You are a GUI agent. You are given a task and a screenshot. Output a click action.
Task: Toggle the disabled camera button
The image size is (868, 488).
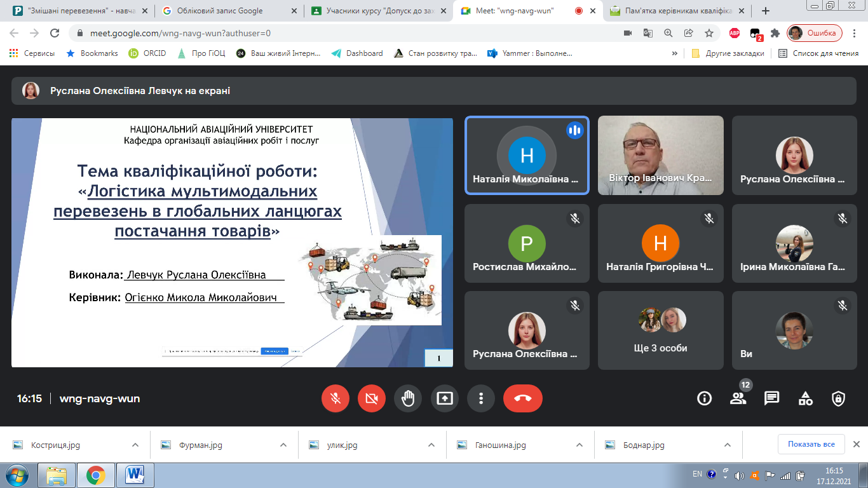(x=371, y=398)
